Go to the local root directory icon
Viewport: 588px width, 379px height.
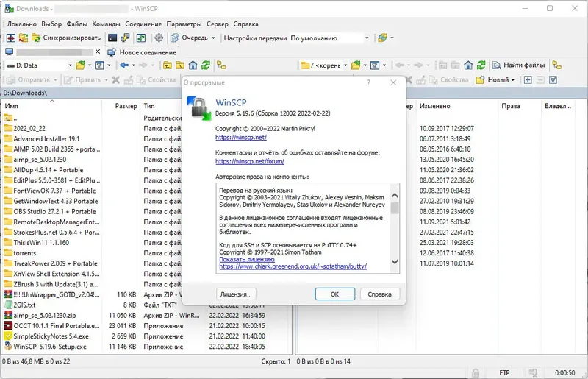coord(180,65)
